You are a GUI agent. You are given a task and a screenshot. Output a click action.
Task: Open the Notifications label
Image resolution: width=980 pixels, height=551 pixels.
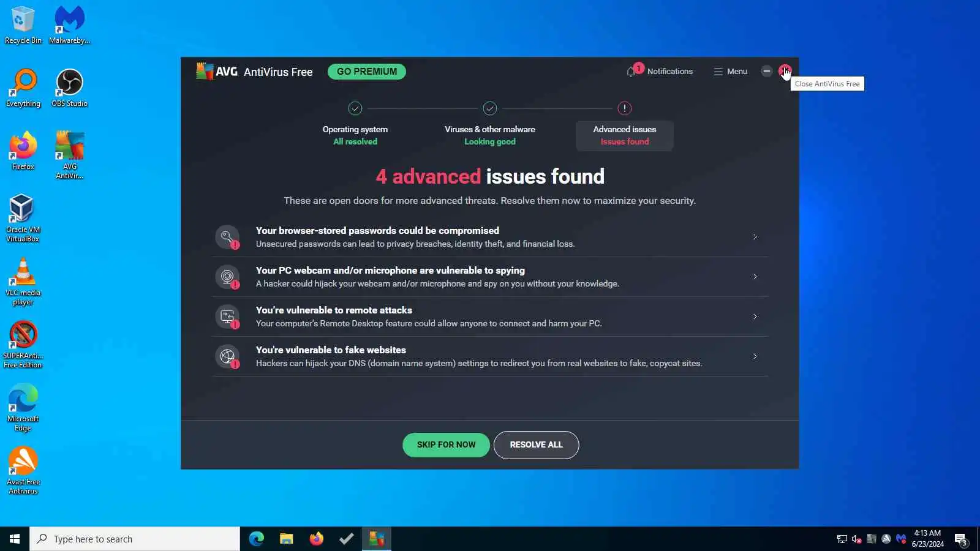[x=669, y=72]
